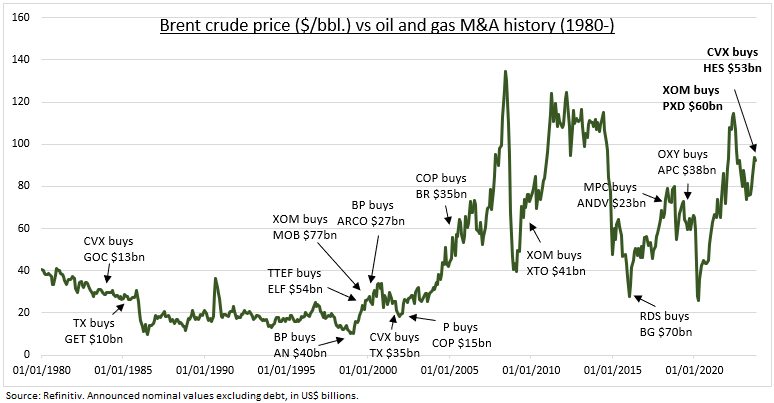774x403 pixels.
Task: Click the 'XOM buys XTO $41bn' label
Action: pos(556,263)
